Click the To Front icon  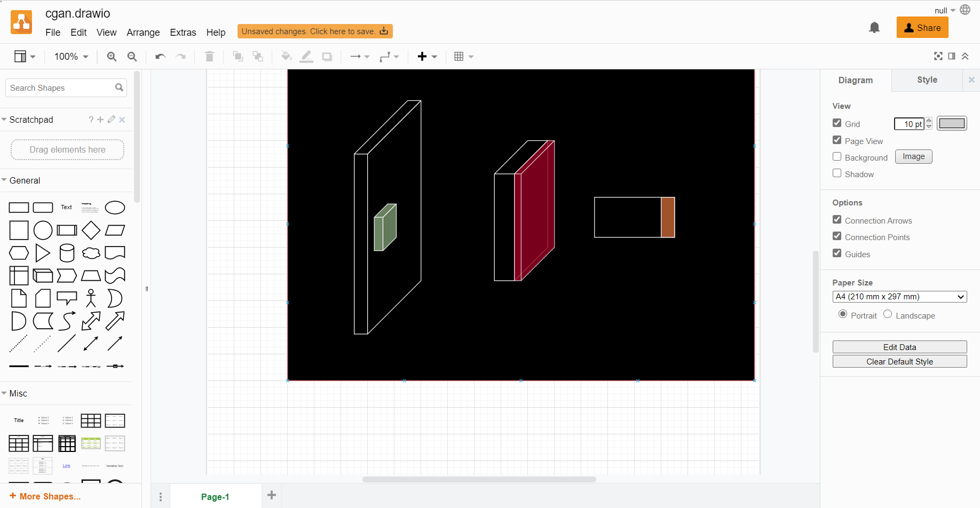click(x=238, y=57)
